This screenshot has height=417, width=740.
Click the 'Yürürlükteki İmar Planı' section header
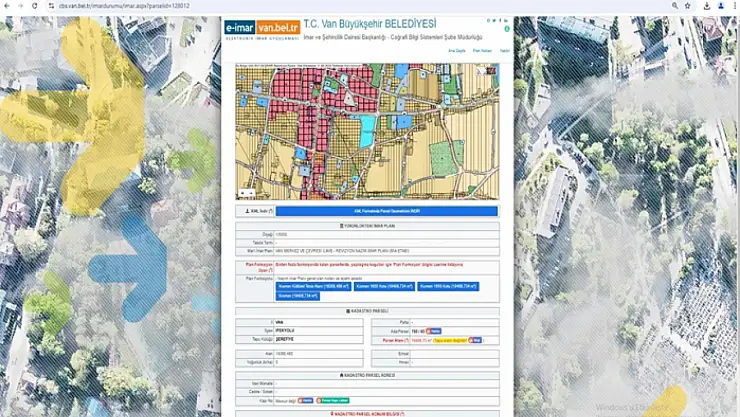(367, 226)
